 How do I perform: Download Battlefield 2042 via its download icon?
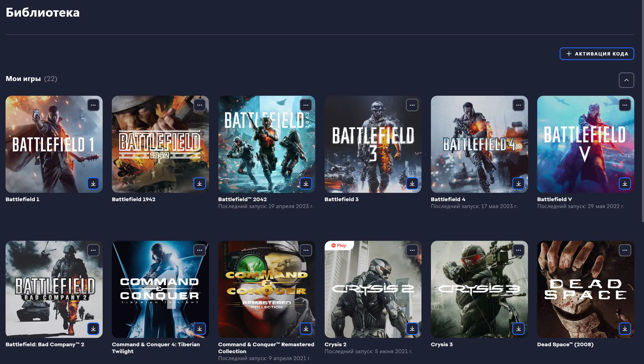306,183
